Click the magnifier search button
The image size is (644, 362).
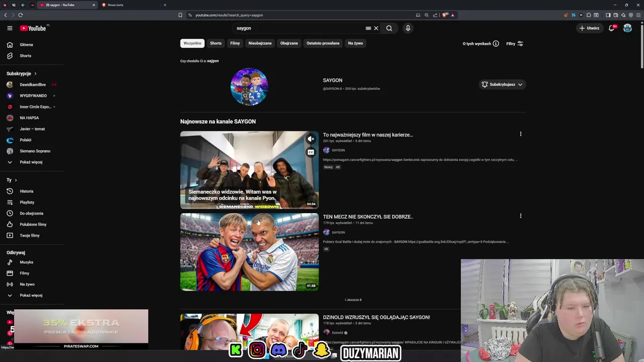click(389, 28)
